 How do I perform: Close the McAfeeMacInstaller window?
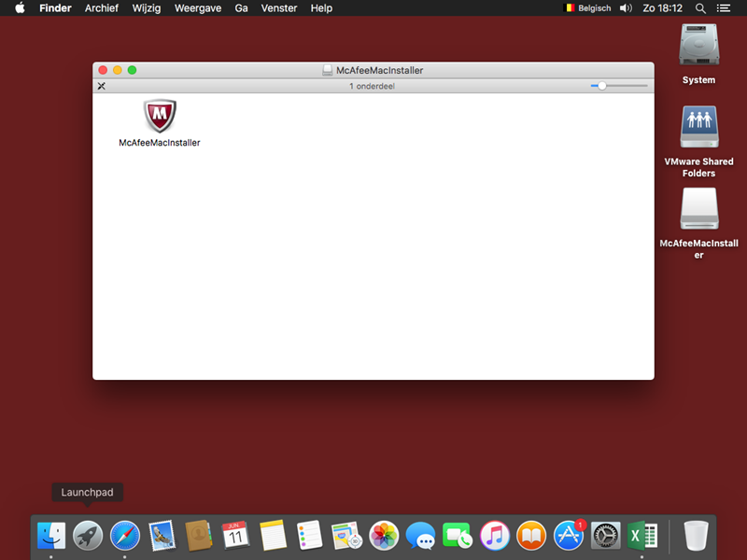[x=103, y=70]
